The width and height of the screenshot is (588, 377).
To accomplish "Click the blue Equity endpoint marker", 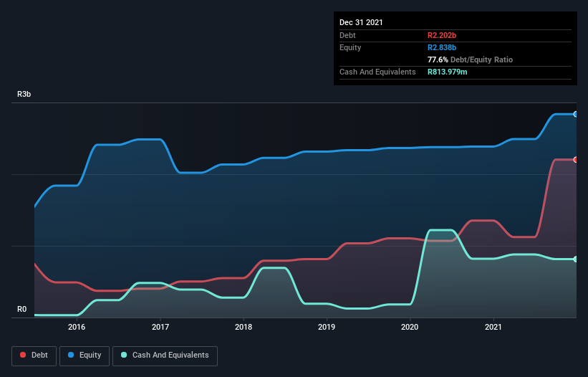I will (576, 114).
